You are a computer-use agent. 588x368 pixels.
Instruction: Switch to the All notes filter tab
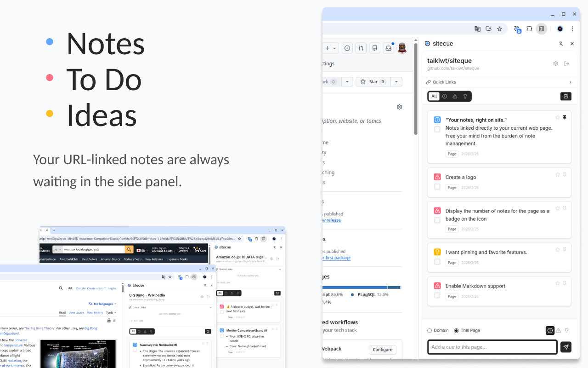434,96
